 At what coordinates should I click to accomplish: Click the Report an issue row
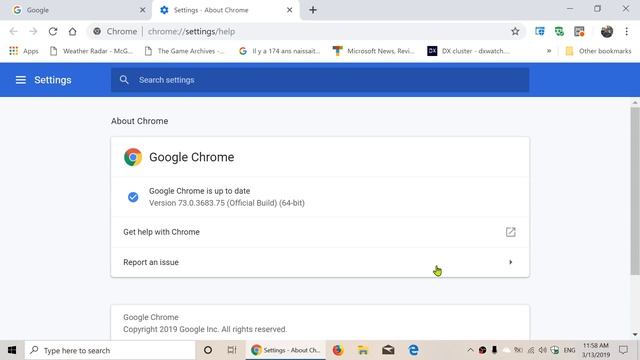point(320,262)
